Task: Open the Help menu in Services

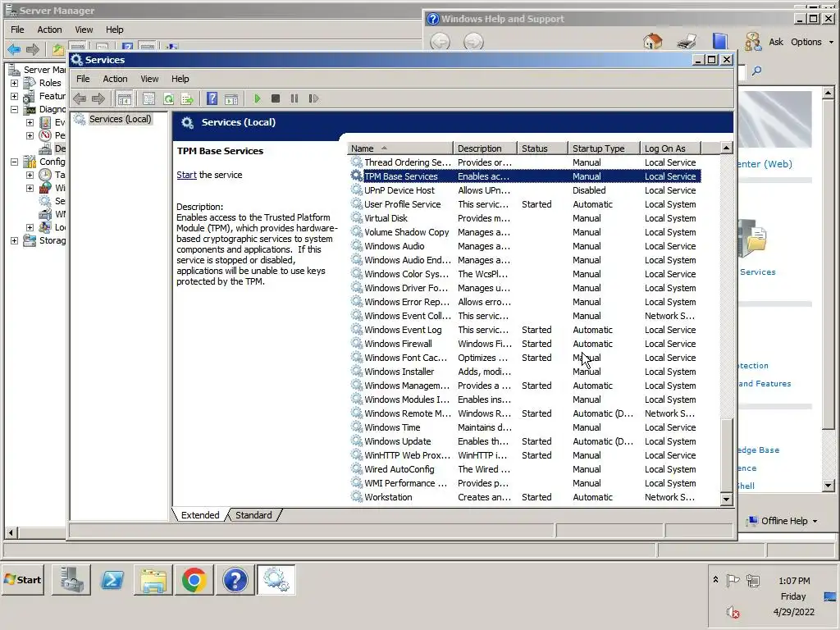Action: point(180,79)
